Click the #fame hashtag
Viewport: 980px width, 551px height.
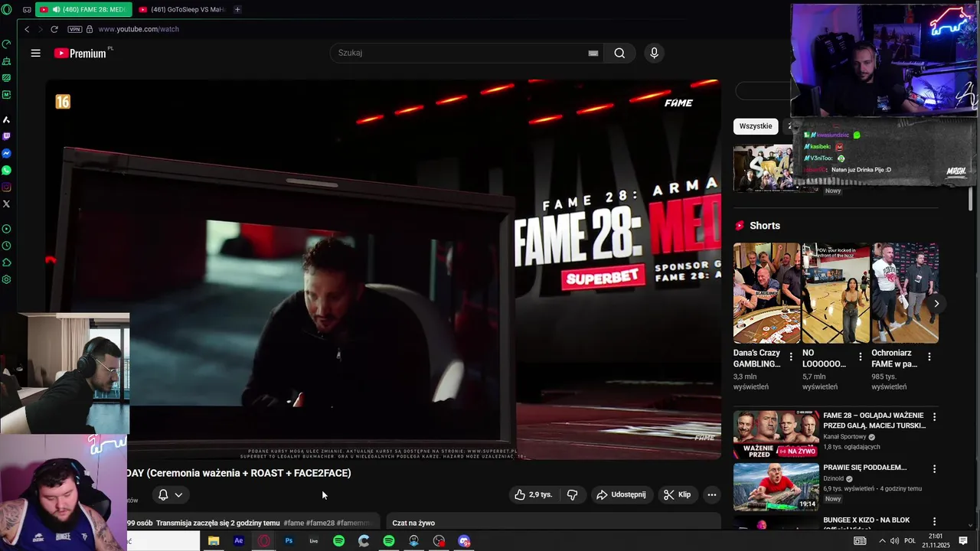pyautogui.click(x=293, y=523)
